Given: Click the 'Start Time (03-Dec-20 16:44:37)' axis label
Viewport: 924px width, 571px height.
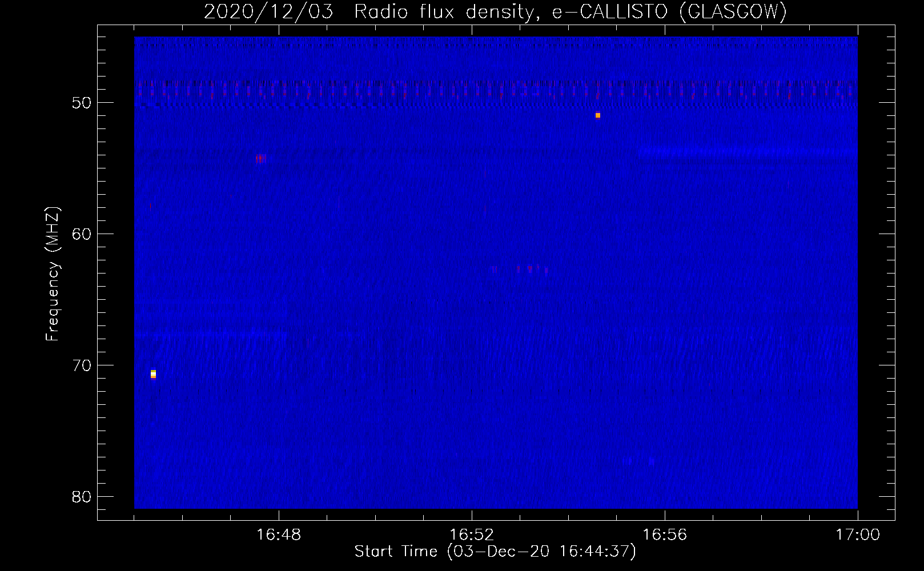Looking at the screenshot, I should (x=495, y=552).
